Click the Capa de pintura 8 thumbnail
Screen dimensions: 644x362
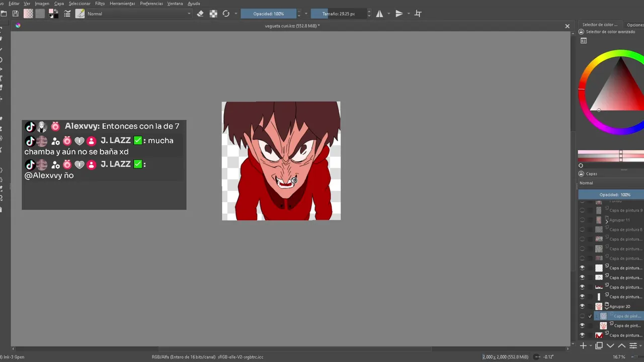599,229
